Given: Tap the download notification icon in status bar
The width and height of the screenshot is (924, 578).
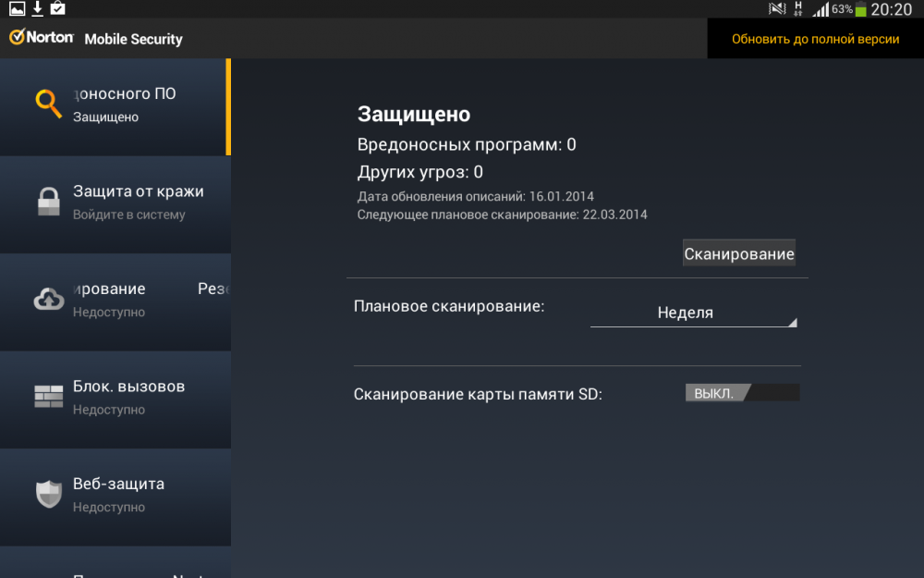Looking at the screenshot, I should click(x=37, y=8).
